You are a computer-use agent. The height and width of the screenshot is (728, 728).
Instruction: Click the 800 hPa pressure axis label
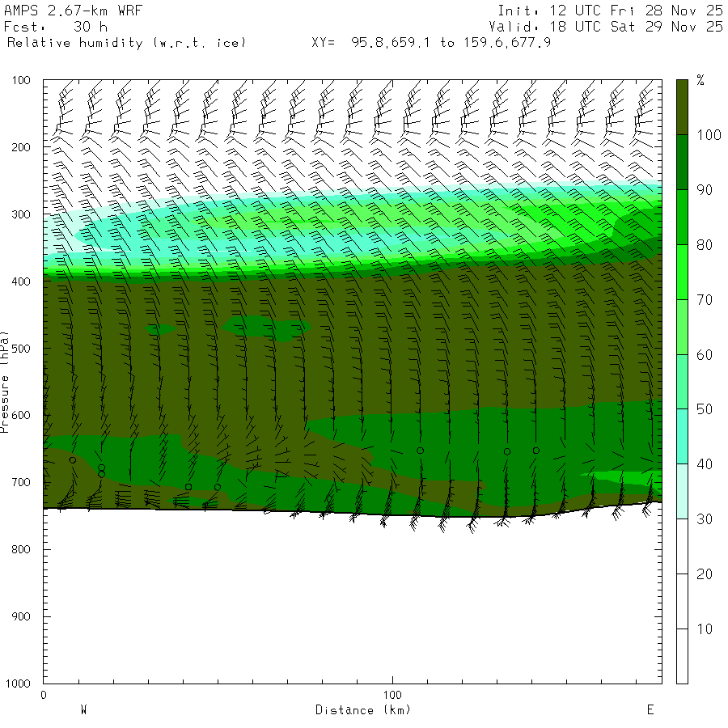tap(21, 549)
